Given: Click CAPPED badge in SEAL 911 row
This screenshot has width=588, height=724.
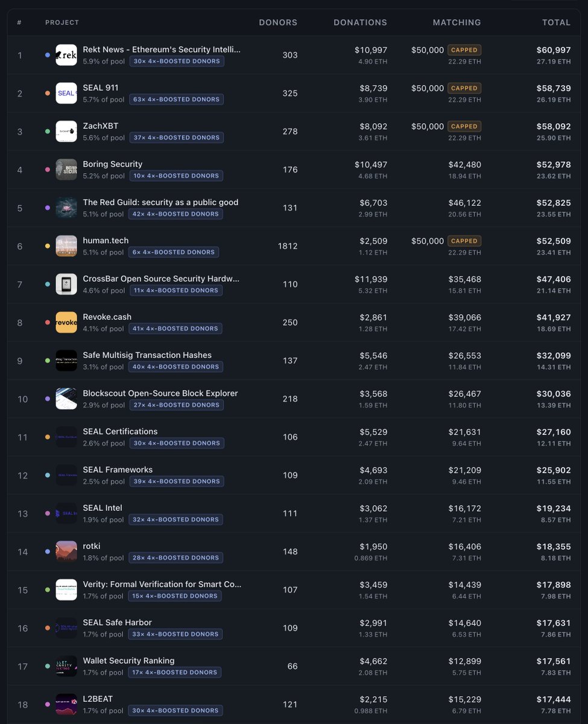Looking at the screenshot, I should (x=464, y=88).
